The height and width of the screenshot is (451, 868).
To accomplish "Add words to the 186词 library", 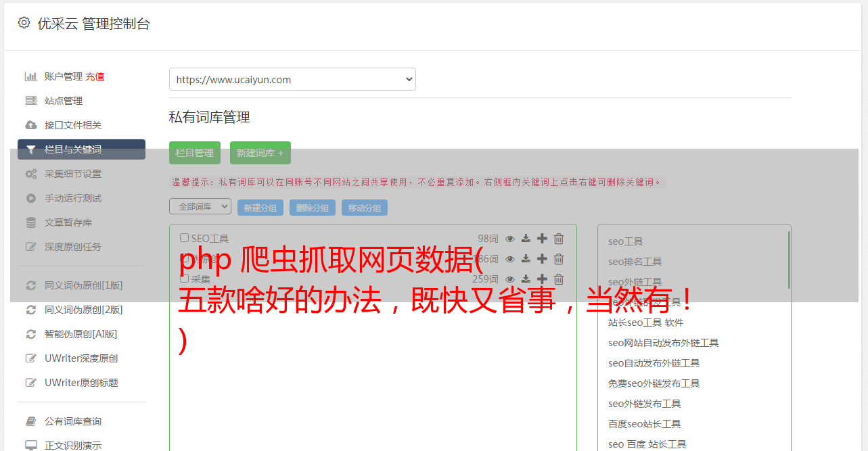I will tap(542, 259).
